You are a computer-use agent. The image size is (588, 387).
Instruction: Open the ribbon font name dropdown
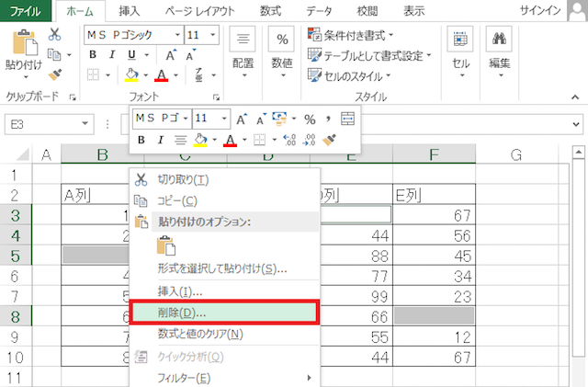pyautogui.click(x=175, y=34)
